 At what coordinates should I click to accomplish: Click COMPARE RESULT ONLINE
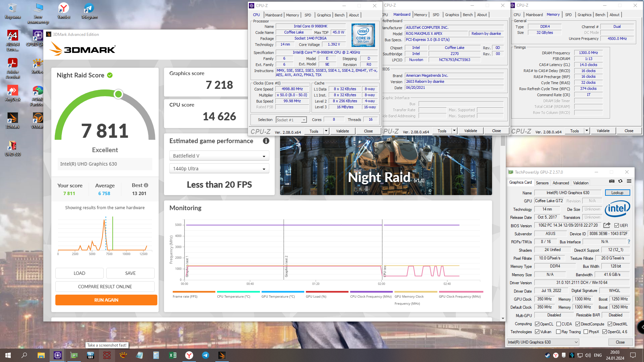coord(105,287)
